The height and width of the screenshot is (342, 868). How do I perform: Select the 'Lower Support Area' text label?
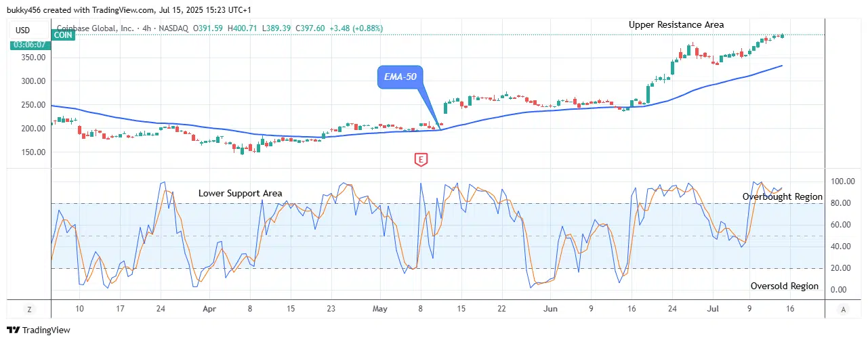click(x=240, y=193)
